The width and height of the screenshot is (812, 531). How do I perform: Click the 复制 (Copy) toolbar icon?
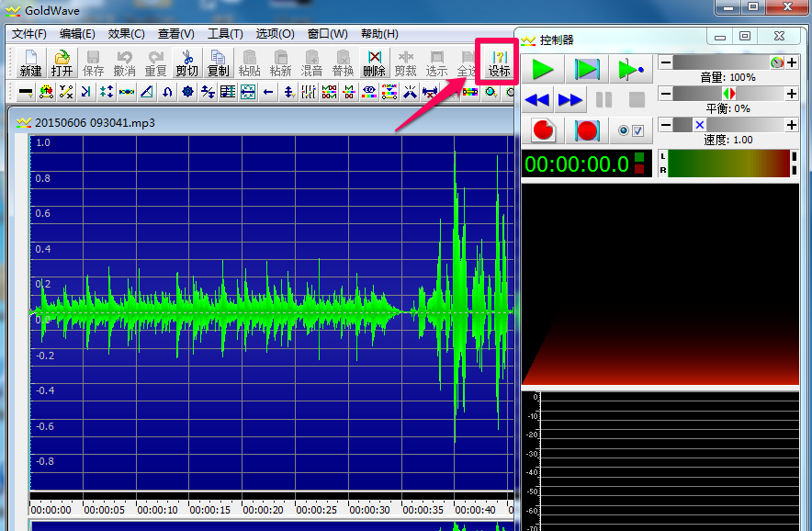click(218, 63)
